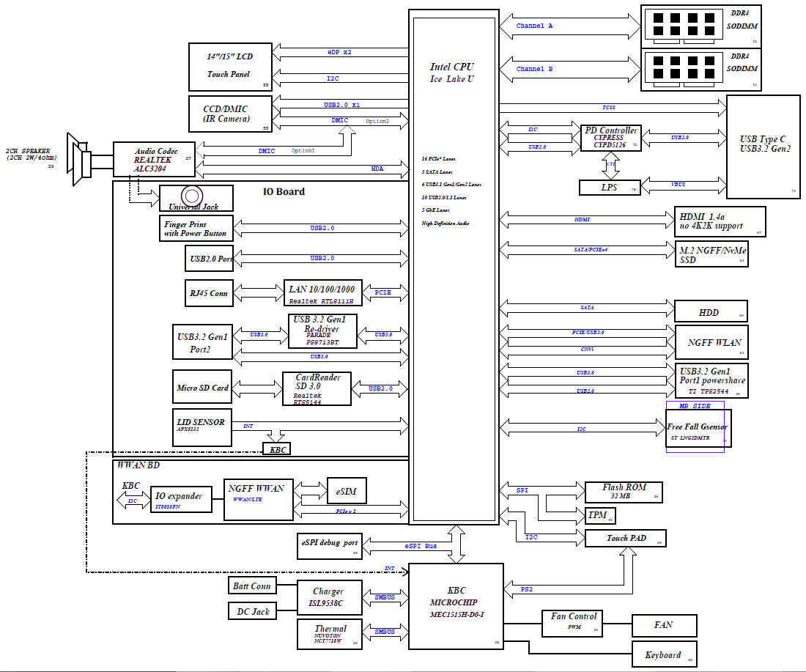Select the DMIC Option1 label
Image resolution: width=806 pixels, height=672 pixels.
point(286,151)
